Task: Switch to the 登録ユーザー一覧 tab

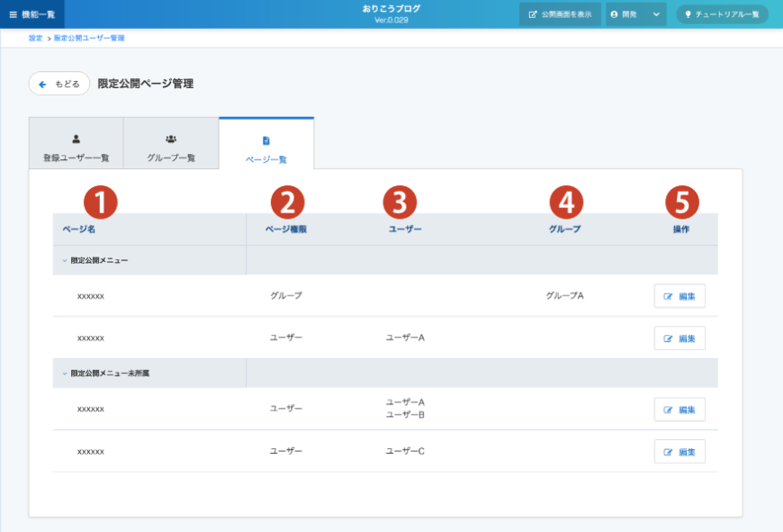Action: pyautogui.click(x=76, y=144)
